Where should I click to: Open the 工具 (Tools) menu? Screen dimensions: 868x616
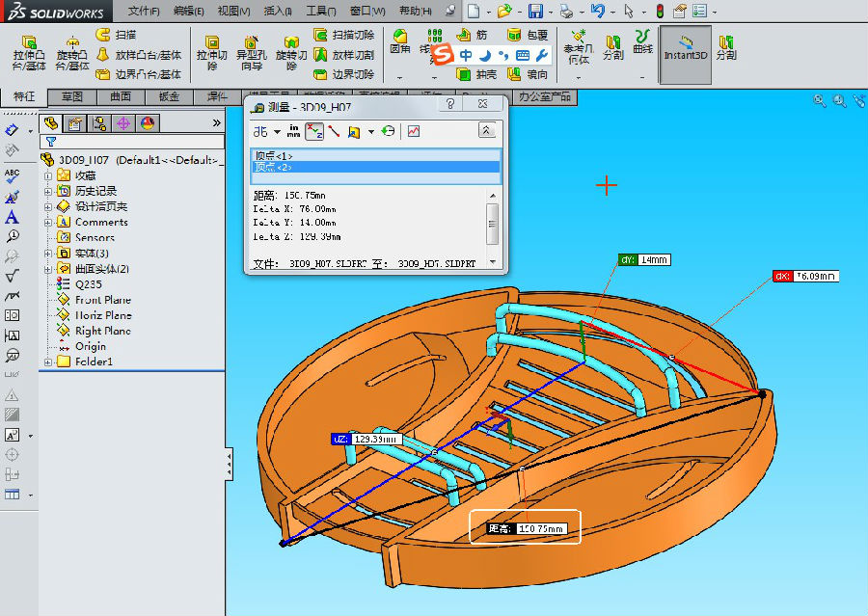point(320,12)
